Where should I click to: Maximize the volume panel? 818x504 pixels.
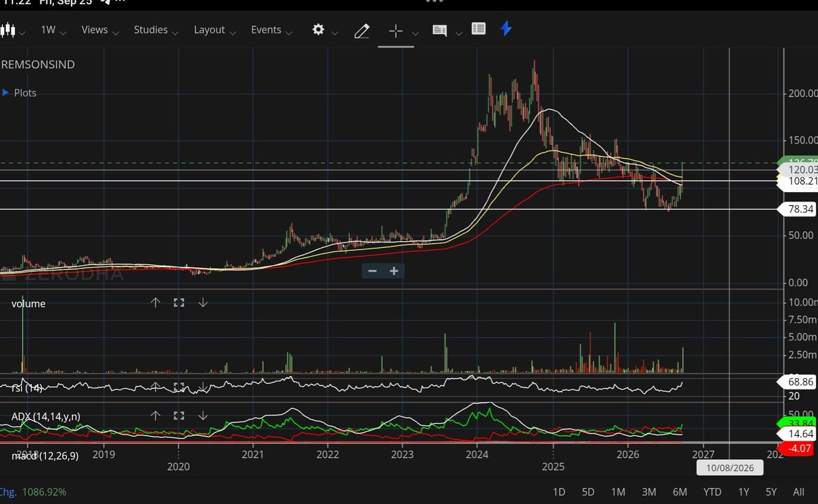click(179, 303)
